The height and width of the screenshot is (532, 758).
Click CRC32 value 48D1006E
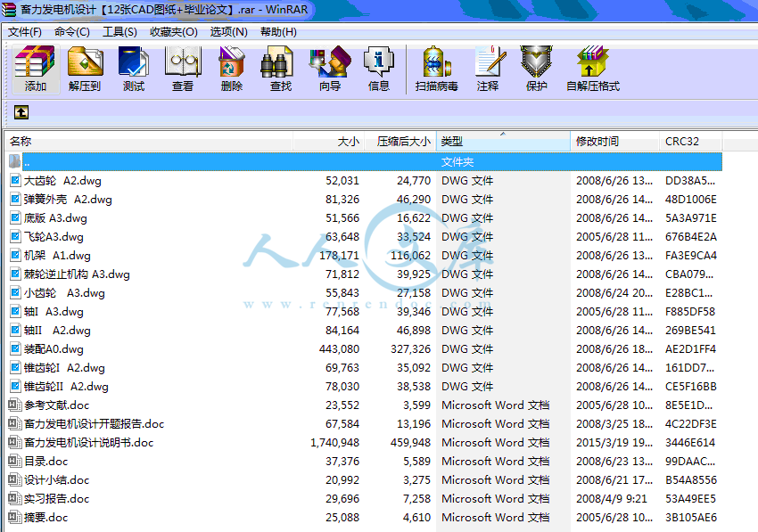tap(691, 199)
